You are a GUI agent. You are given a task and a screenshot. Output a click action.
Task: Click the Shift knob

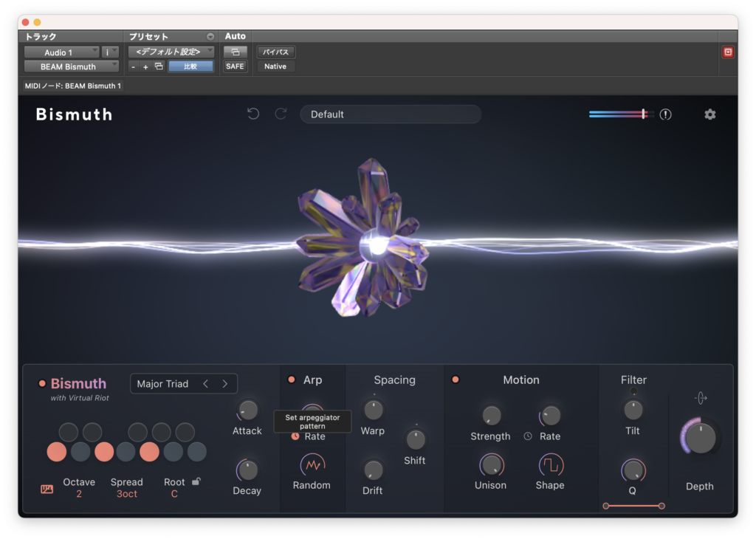415,439
